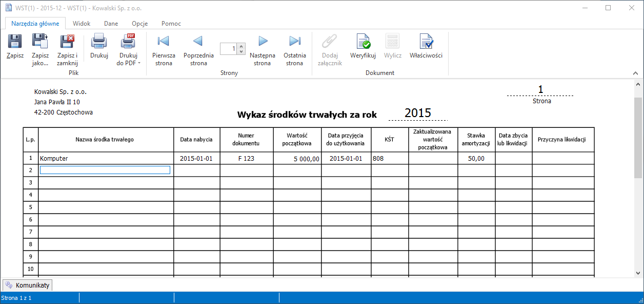Click the vertical scrollbar thumb
Viewport: 644px width, 304px height.
pos(638,138)
